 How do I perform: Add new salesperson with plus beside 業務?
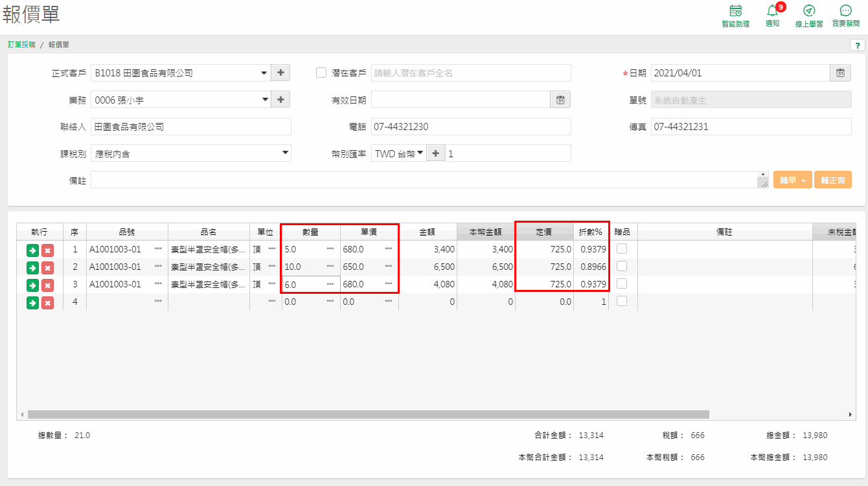[280, 100]
